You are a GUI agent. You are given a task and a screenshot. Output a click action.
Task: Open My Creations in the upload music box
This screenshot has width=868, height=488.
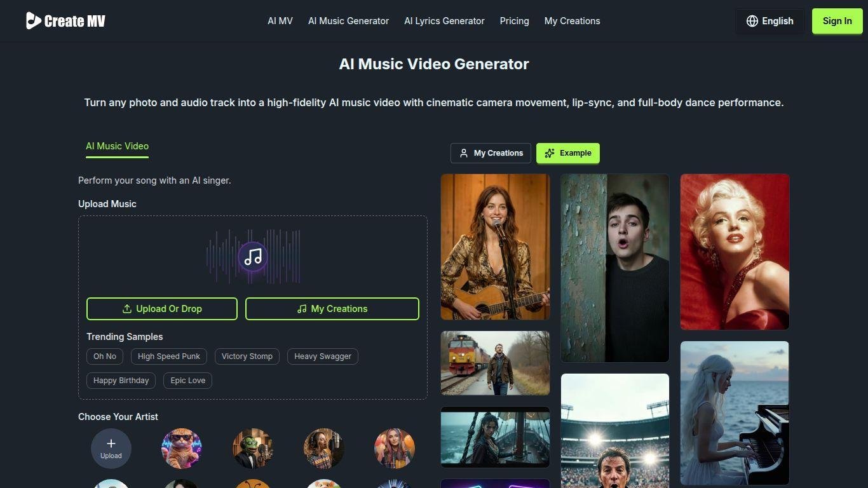pos(332,309)
